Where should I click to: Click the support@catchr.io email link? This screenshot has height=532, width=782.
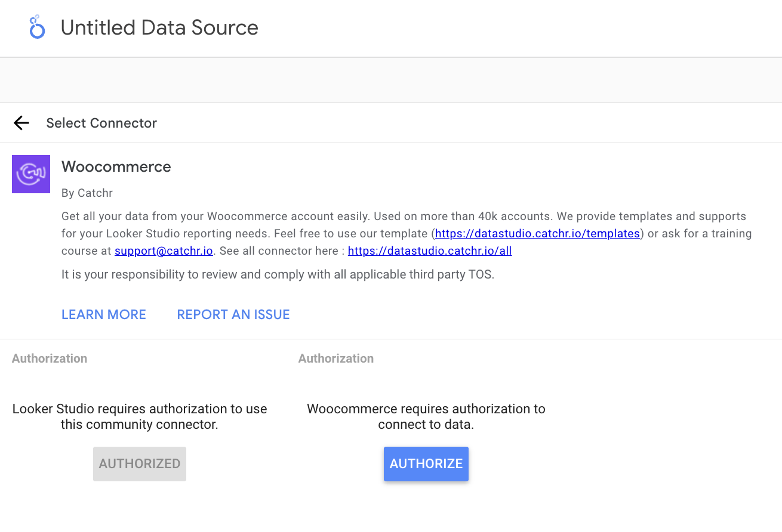[x=163, y=250]
